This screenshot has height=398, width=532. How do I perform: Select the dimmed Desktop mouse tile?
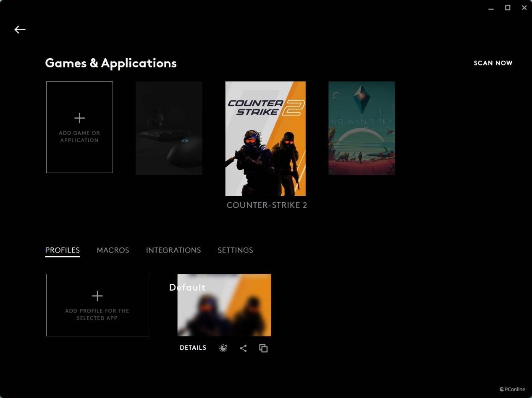tap(169, 128)
